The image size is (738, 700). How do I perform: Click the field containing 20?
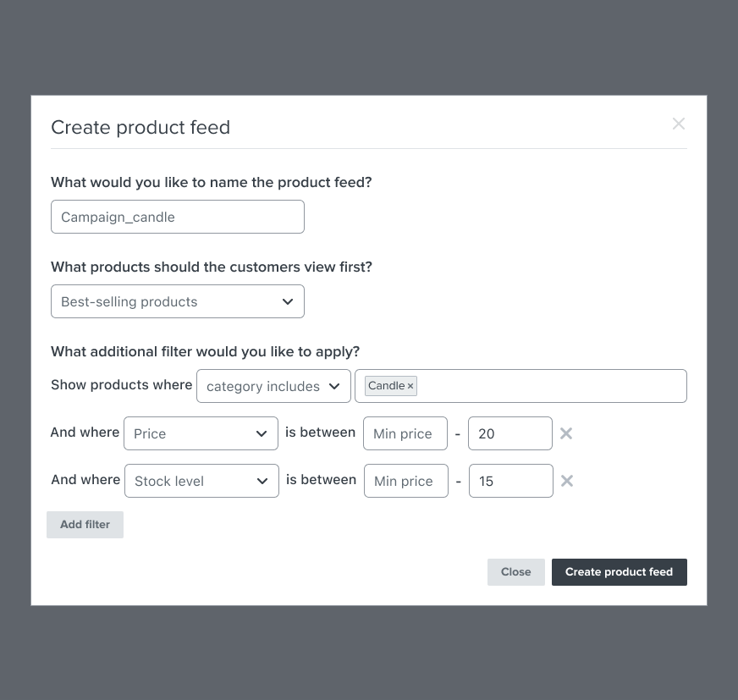point(510,433)
